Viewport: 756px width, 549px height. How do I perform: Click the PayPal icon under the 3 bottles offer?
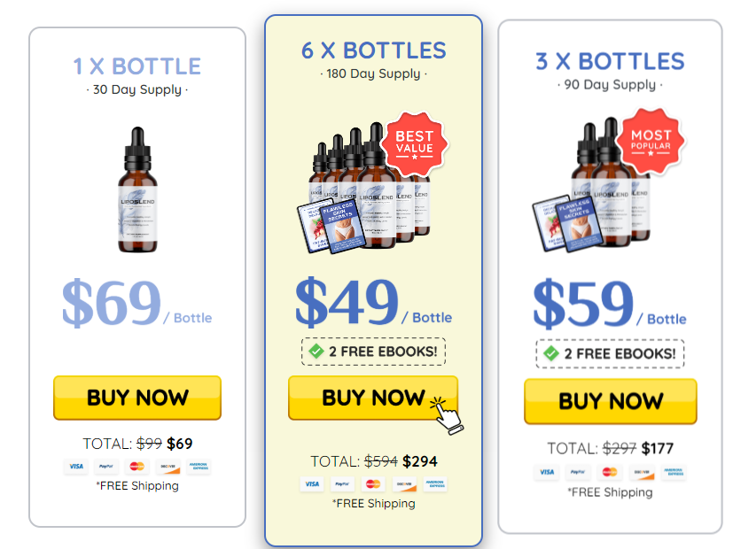click(578, 472)
